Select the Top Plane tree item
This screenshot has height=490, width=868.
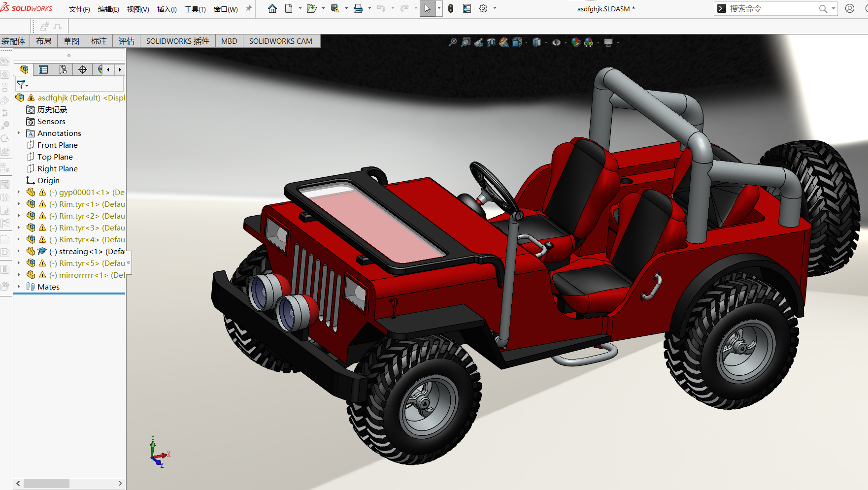(x=55, y=157)
